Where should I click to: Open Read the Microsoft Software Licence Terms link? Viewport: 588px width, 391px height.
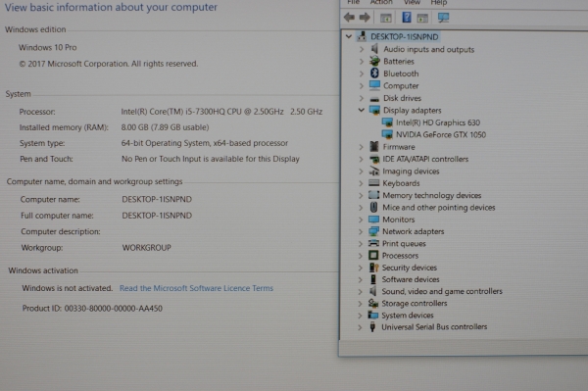tap(196, 288)
